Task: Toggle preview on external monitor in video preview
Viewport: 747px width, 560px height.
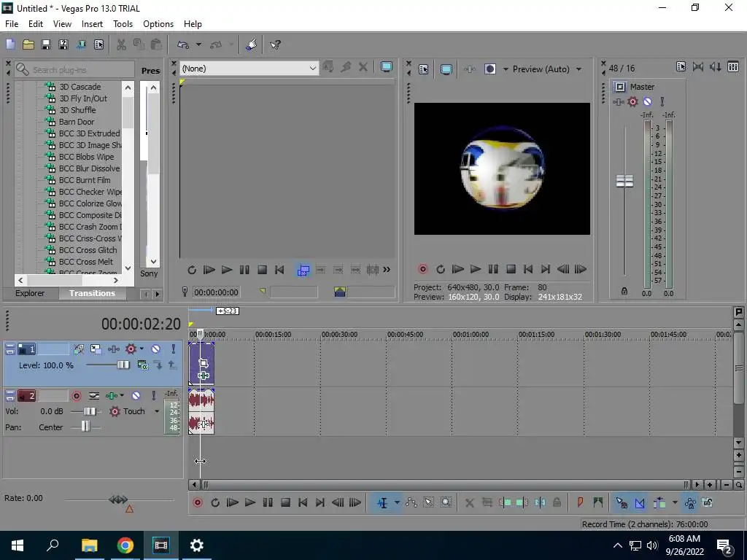Action: pyautogui.click(x=446, y=69)
